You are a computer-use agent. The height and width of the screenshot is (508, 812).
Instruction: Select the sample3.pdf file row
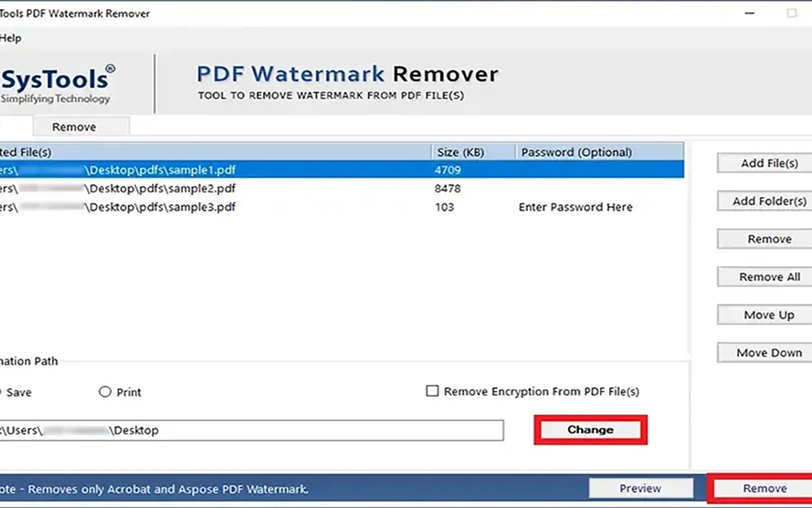[342, 207]
